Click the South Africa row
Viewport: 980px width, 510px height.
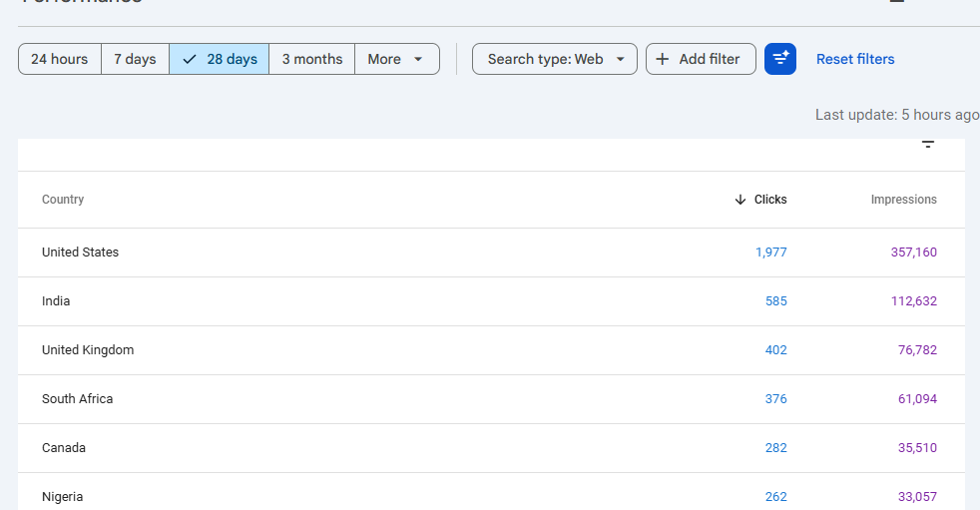pos(77,399)
